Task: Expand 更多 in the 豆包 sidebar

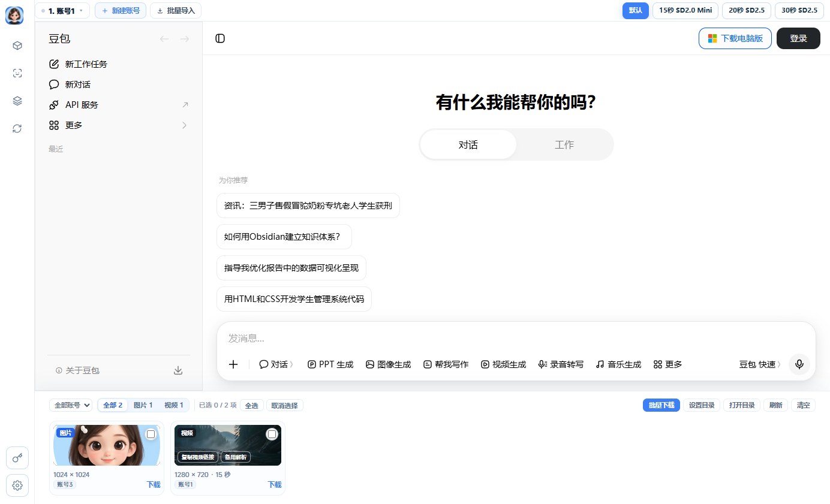Action: click(x=118, y=125)
